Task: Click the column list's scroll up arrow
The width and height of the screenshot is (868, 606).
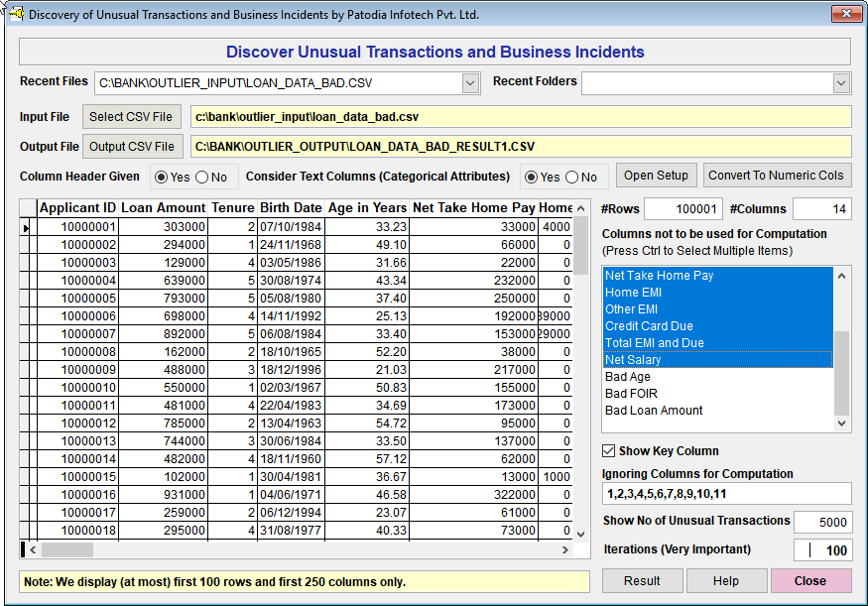Action: click(843, 276)
